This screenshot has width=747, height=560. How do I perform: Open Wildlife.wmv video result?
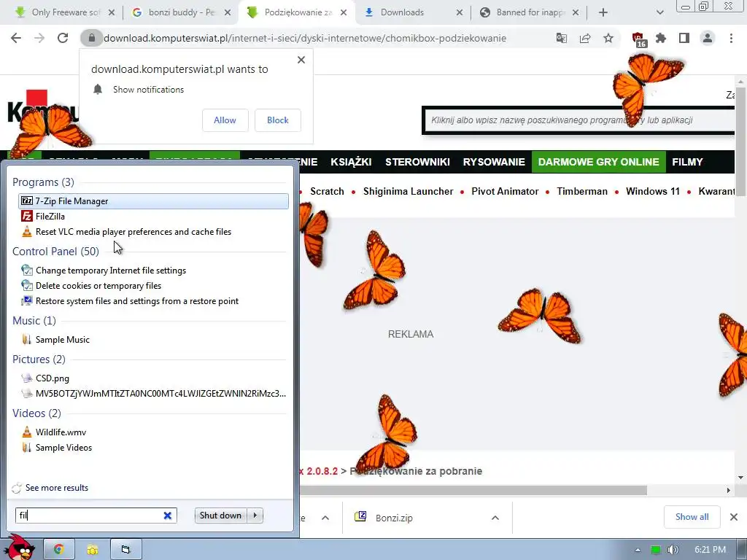click(x=153, y=432)
